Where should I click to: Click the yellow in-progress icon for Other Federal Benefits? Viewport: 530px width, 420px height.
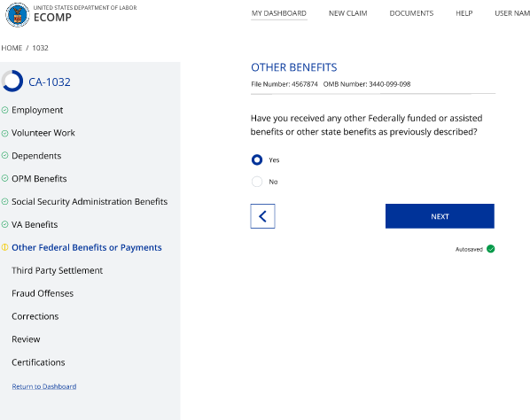[x=4, y=247]
